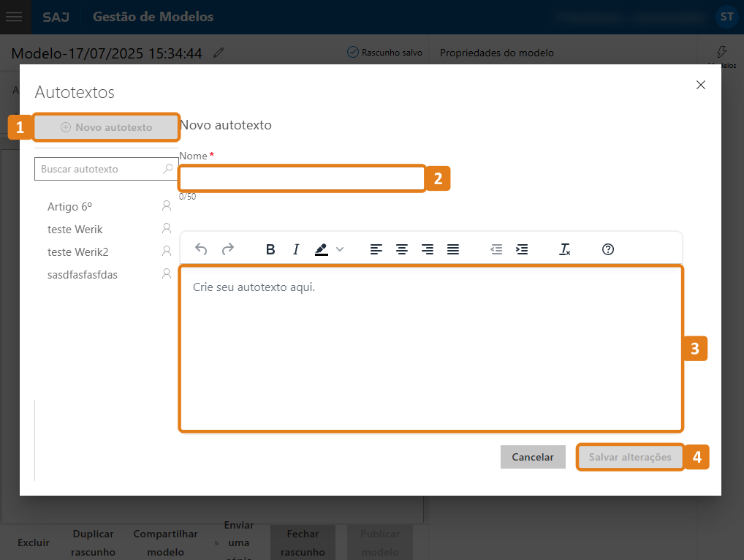Viewport: 744px width, 560px height.
Task: Click the undo arrow in editor toolbar
Action: [x=201, y=249]
